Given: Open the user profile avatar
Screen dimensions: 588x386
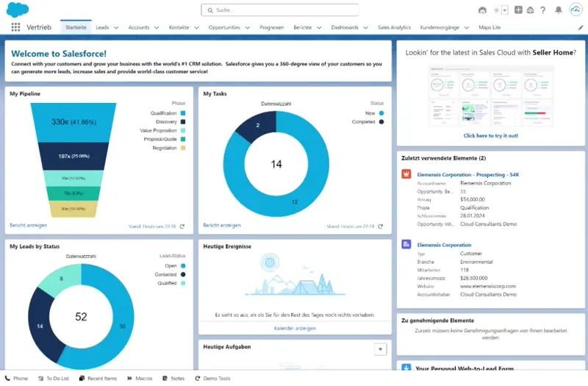Looking at the screenshot, I should [x=576, y=10].
